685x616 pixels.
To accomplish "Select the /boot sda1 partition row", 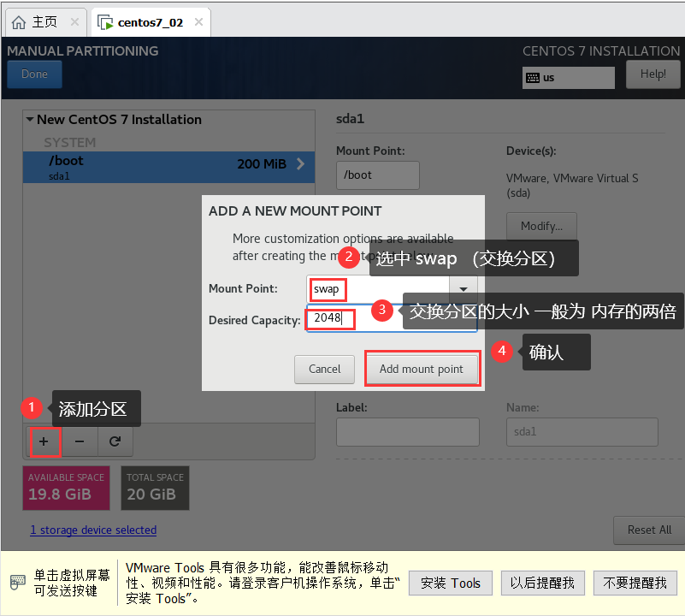I will pos(168,167).
